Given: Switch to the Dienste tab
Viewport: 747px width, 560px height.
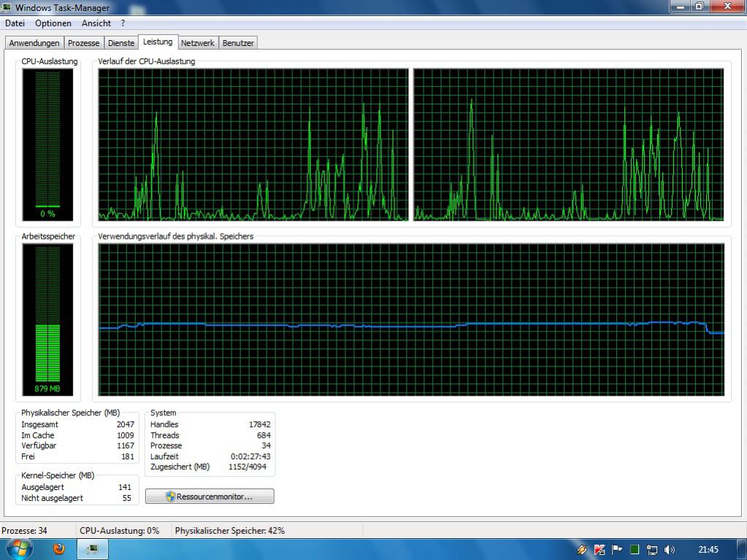Looking at the screenshot, I should 121,43.
